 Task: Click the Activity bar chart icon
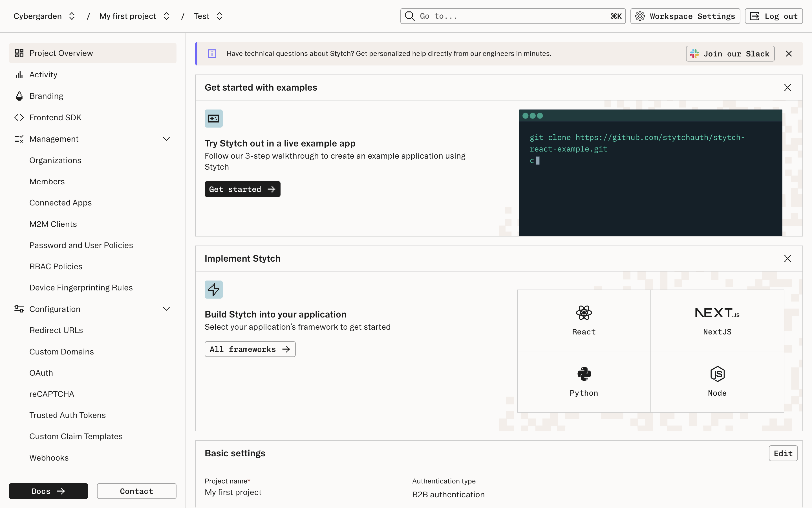point(19,75)
